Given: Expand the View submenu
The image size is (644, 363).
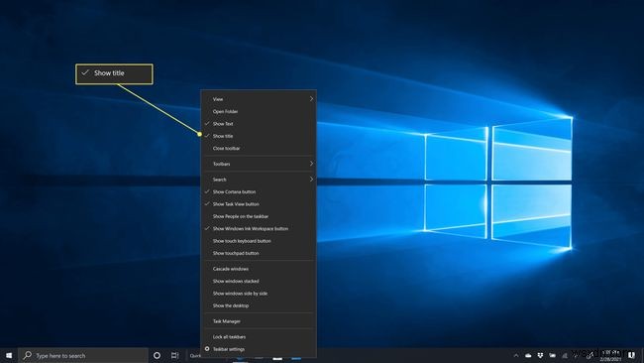Looking at the screenshot, I should click(x=259, y=99).
